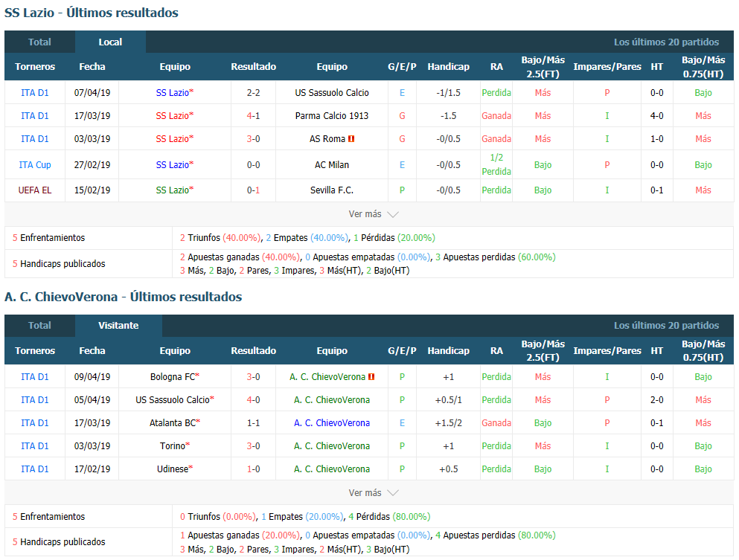
Task: Select the Visitante tab for ChievoVerona
Action: click(x=118, y=326)
